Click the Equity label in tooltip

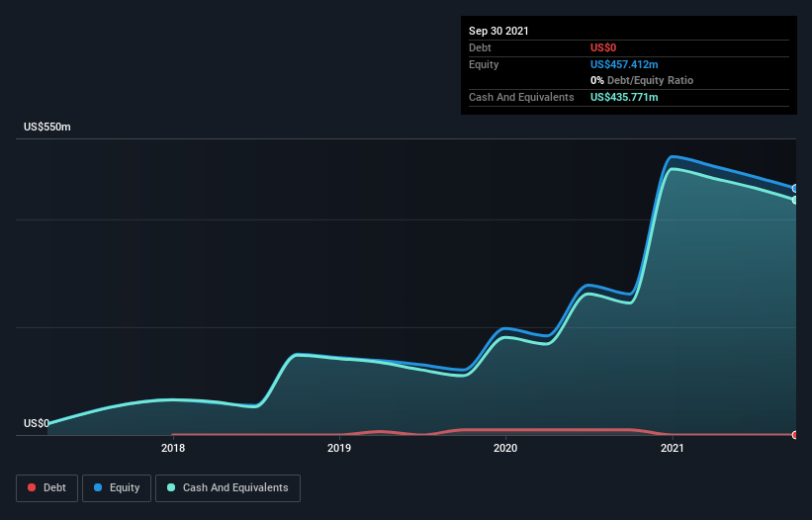[x=484, y=64]
